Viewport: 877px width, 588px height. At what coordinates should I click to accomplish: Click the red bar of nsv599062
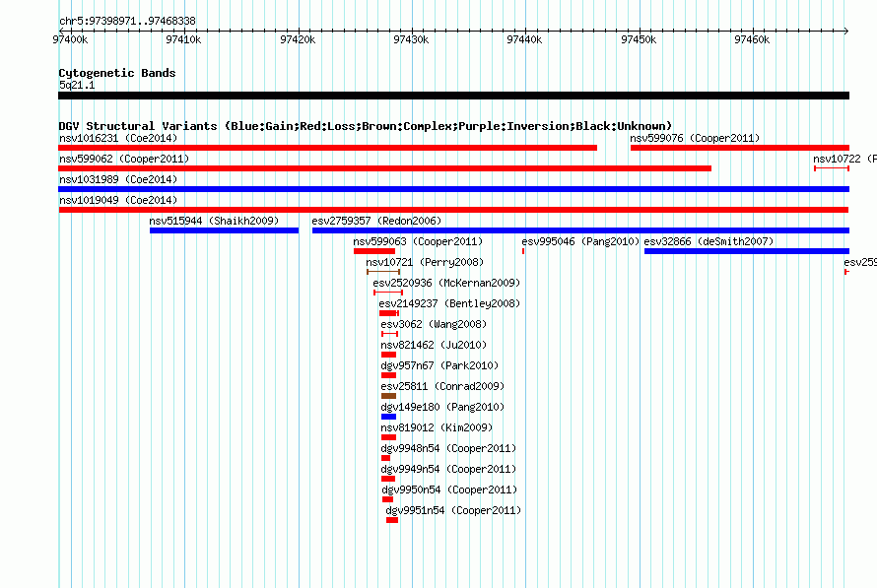tap(385, 168)
